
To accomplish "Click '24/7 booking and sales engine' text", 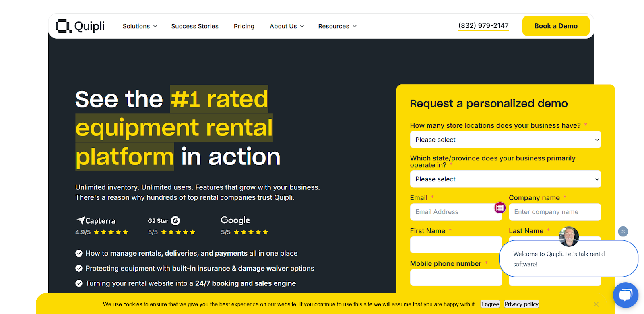I will coord(246,283).
